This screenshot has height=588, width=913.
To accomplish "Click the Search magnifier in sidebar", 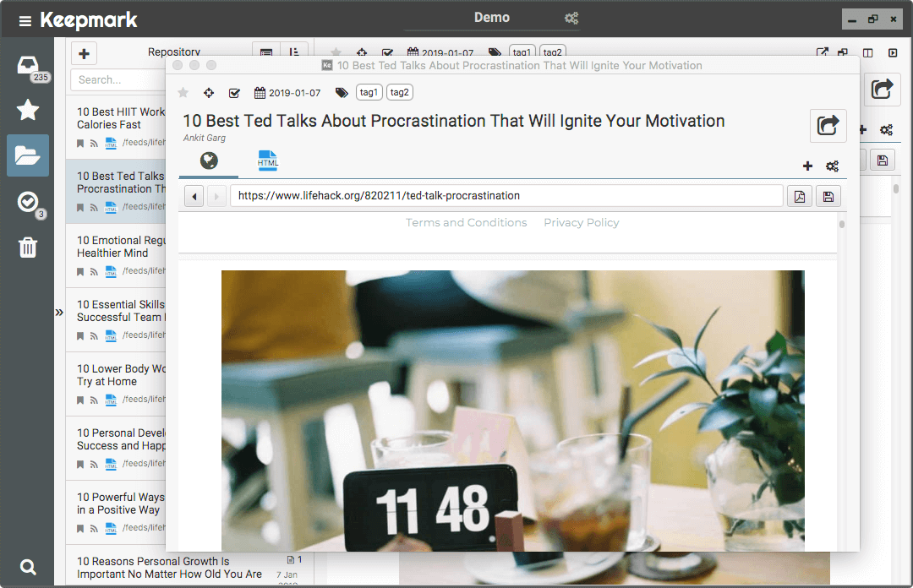I will (27, 567).
